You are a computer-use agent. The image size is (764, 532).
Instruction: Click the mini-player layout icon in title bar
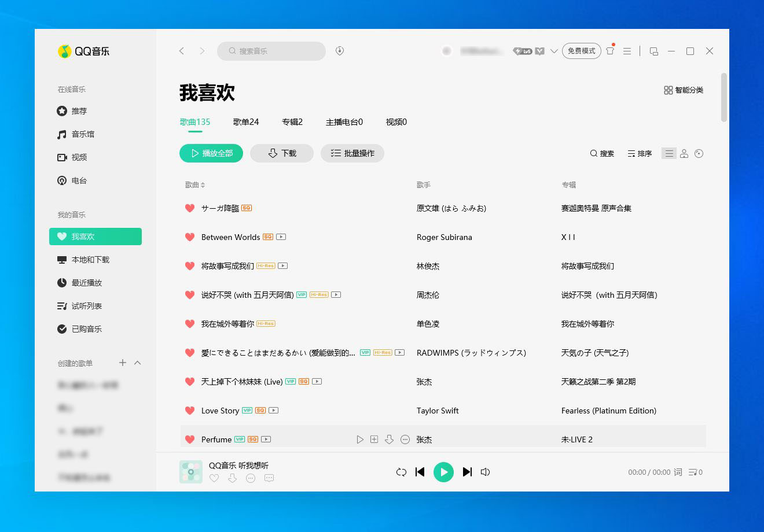pyautogui.click(x=653, y=51)
